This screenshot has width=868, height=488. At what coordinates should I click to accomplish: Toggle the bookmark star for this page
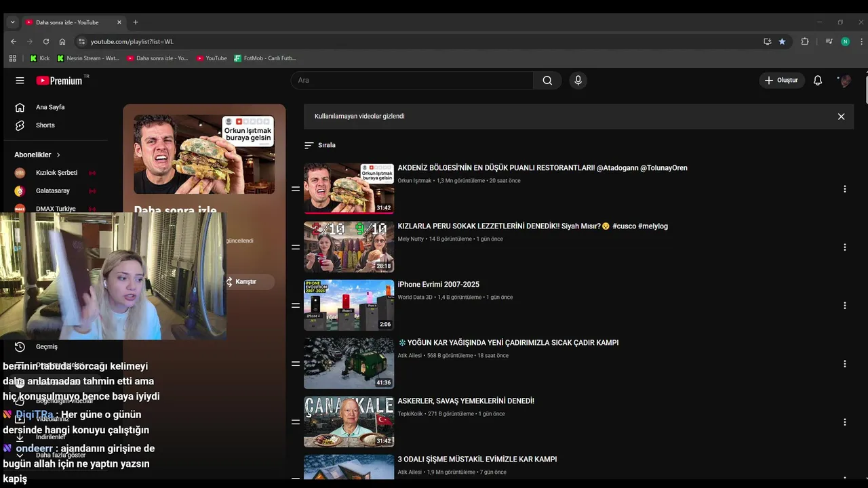[782, 41]
